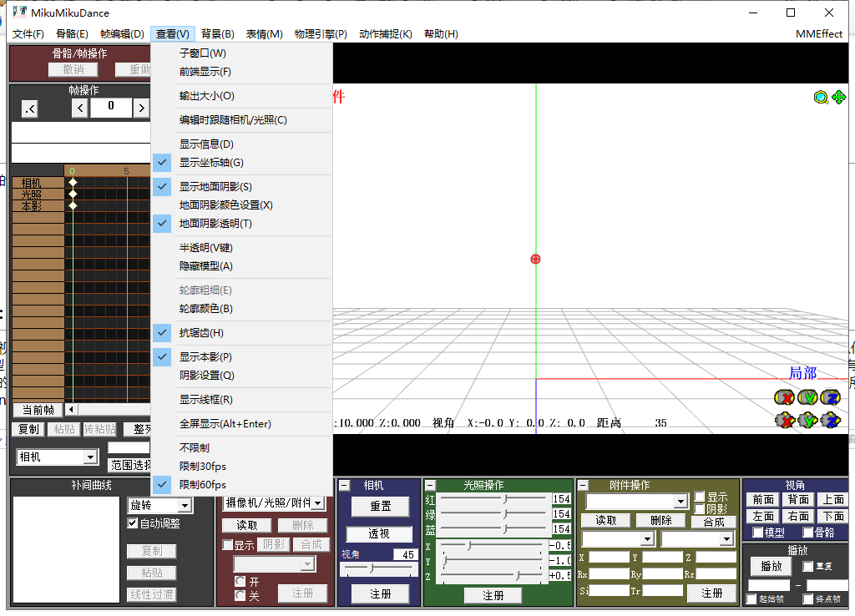Click the frame number input field

(111, 108)
